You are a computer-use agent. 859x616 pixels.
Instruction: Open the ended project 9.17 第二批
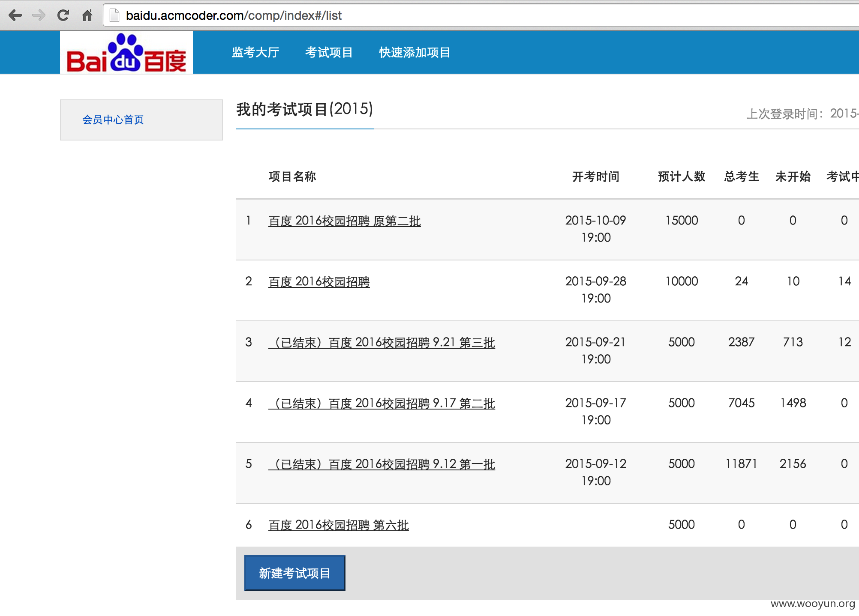click(x=381, y=404)
